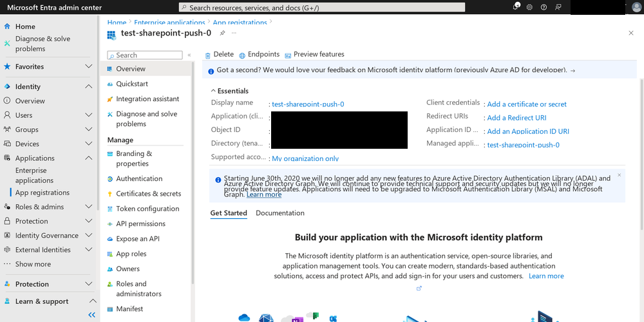Image resolution: width=644 pixels, height=322 pixels.
Task: Click Add a Redirect URI link
Action: coord(516,118)
